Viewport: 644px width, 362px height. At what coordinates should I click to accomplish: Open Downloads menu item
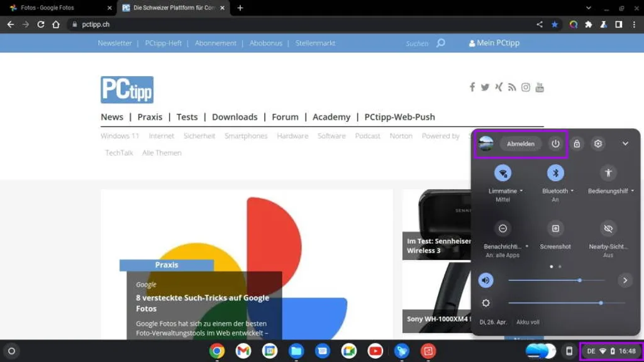pyautogui.click(x=235, y=117)
